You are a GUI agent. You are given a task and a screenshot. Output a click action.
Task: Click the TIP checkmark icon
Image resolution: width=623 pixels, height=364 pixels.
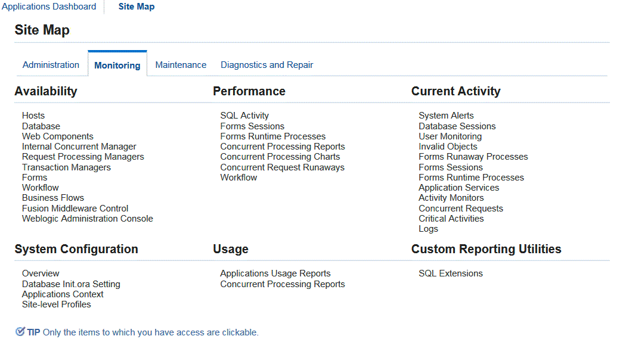(20, 332)
